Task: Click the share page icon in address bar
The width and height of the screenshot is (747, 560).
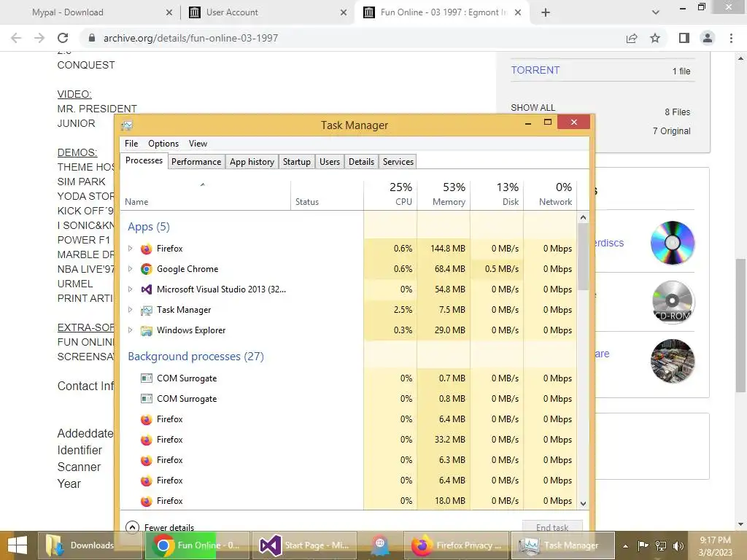Action: pyautogui.click(x=632, y=38)
